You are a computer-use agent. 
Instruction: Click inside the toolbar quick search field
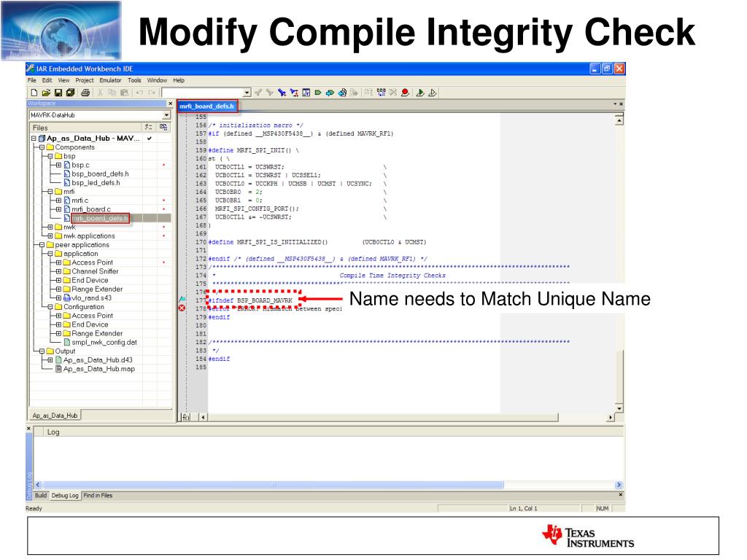coord(202,93)
